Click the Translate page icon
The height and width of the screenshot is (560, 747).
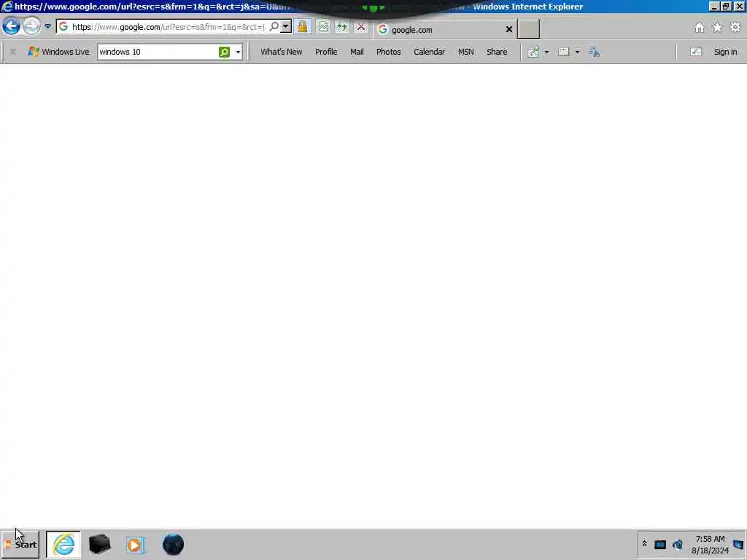point(594,52)
